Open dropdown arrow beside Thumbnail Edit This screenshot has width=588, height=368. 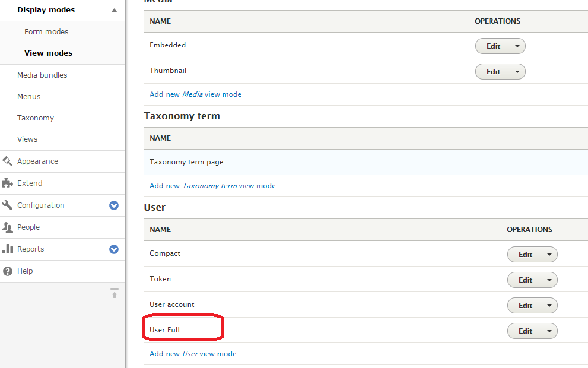(518, 72)
